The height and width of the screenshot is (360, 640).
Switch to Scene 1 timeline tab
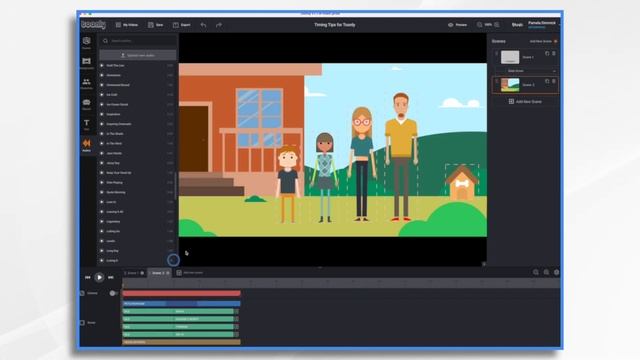point(134,273)
